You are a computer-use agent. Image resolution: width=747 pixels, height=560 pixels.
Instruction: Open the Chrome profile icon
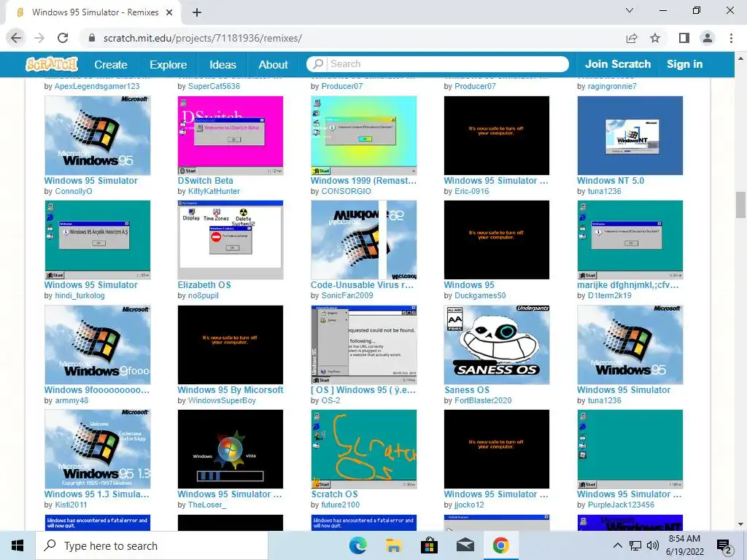pos(708,38)
